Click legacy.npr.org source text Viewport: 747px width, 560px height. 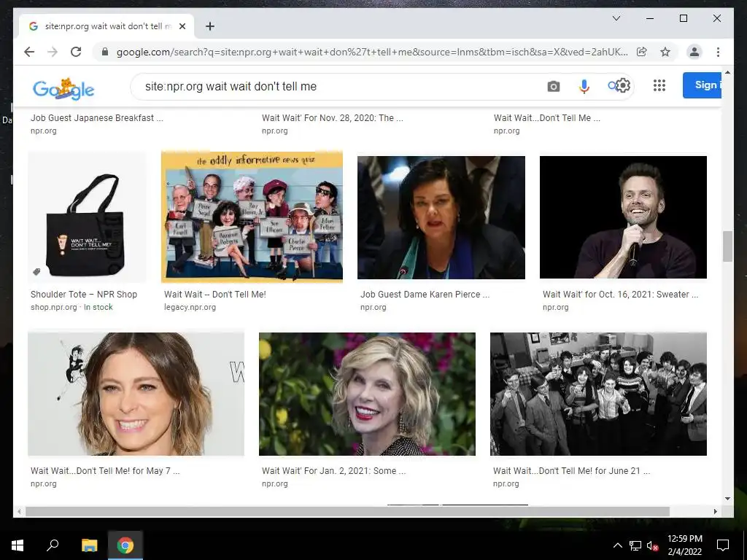click(190, 307)
